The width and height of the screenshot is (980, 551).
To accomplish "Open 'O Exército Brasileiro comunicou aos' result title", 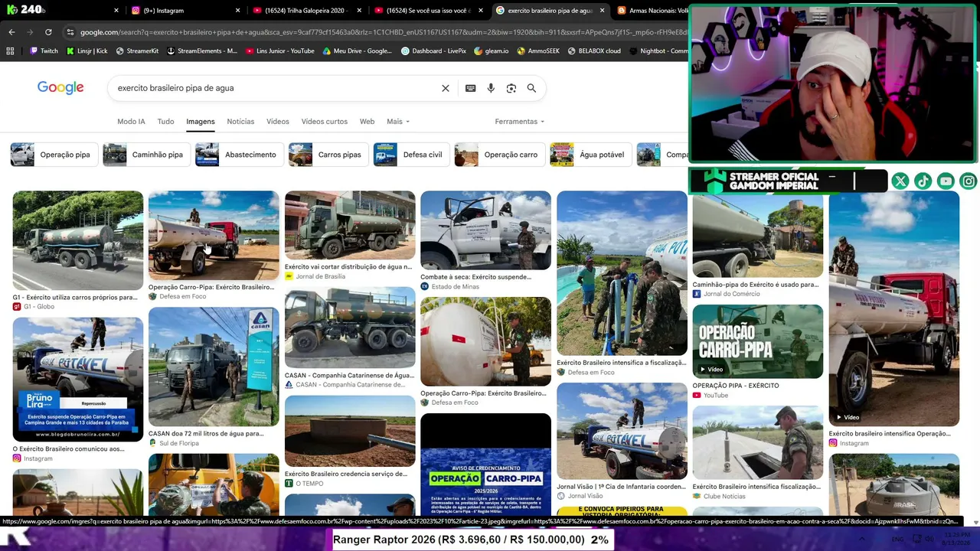I will [x=68, y=449].
